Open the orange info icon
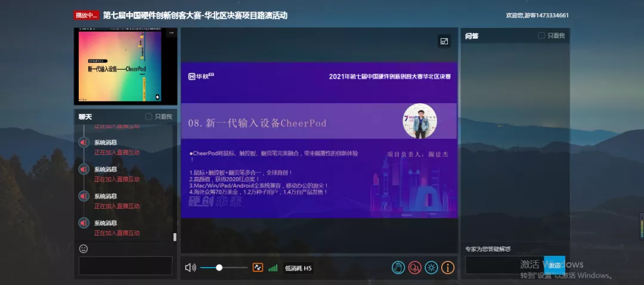Image resolution: width=644 pixels, height=285 pixels. click(x=448, y=268)
